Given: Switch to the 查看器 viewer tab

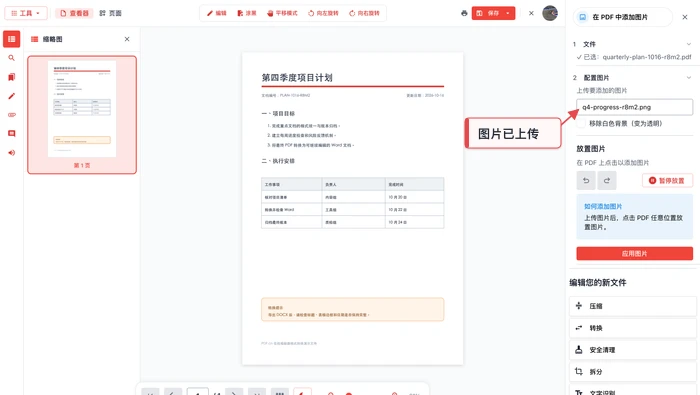Looking at the screenshot, I should coord(75,13).
